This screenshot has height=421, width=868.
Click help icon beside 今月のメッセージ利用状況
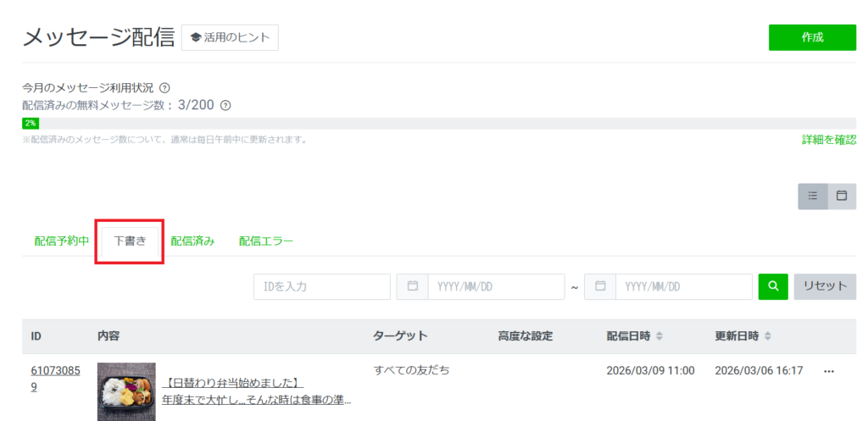[x=165, y=88]
